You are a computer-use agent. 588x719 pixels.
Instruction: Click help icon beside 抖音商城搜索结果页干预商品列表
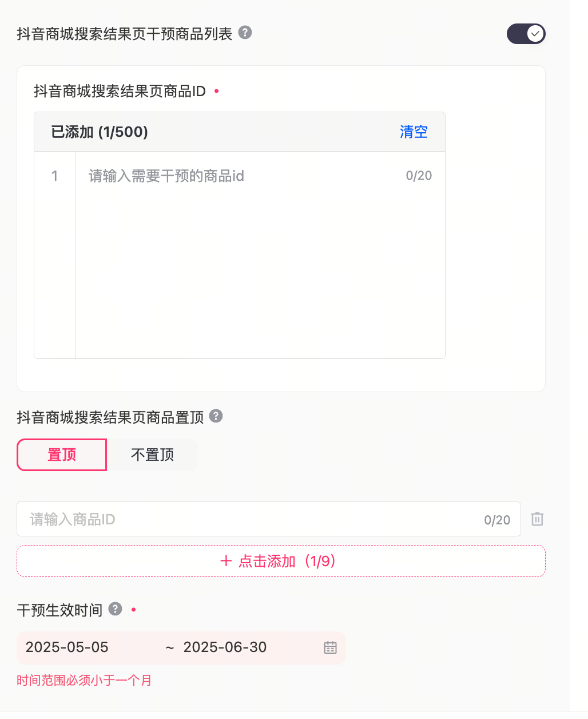pyautogui.click(x=245, y=33)
